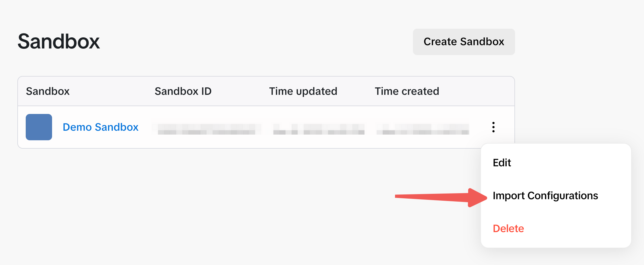Click the blank space between Edit and Import Configurations
This screenshot has width=644, height=265.
(x=555, y=179)
